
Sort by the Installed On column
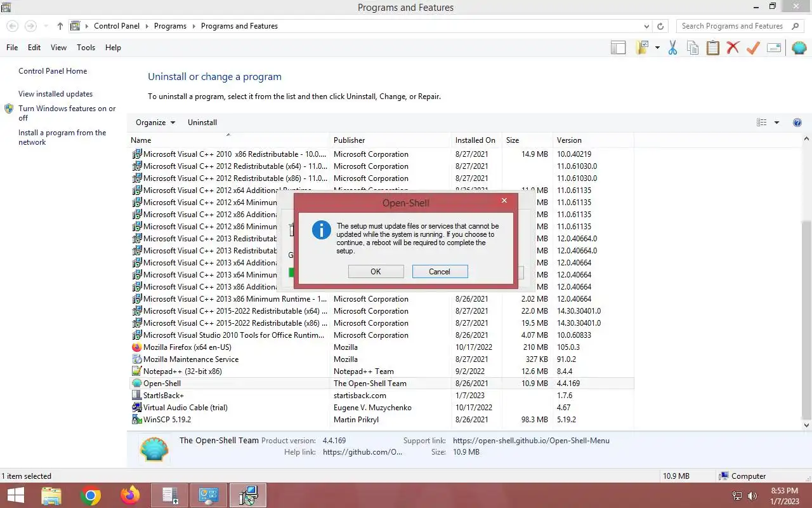(x=477, y=140)
